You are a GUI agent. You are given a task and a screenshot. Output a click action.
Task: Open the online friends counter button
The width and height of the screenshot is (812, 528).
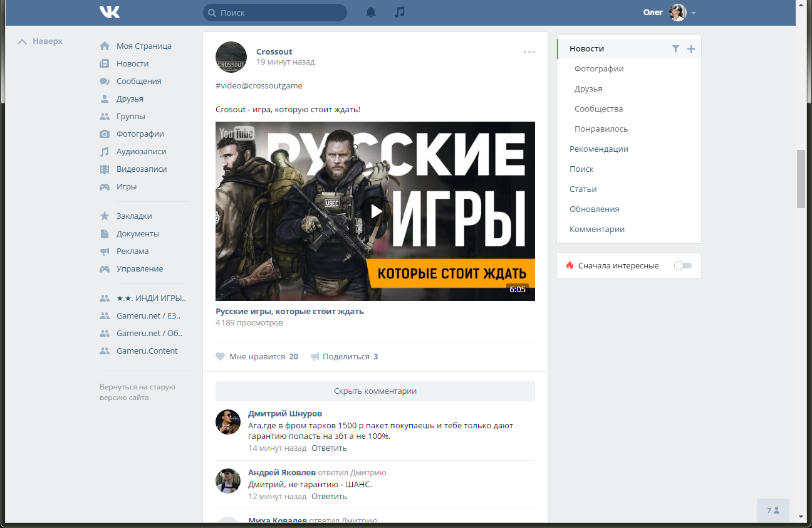pos(773,510)
